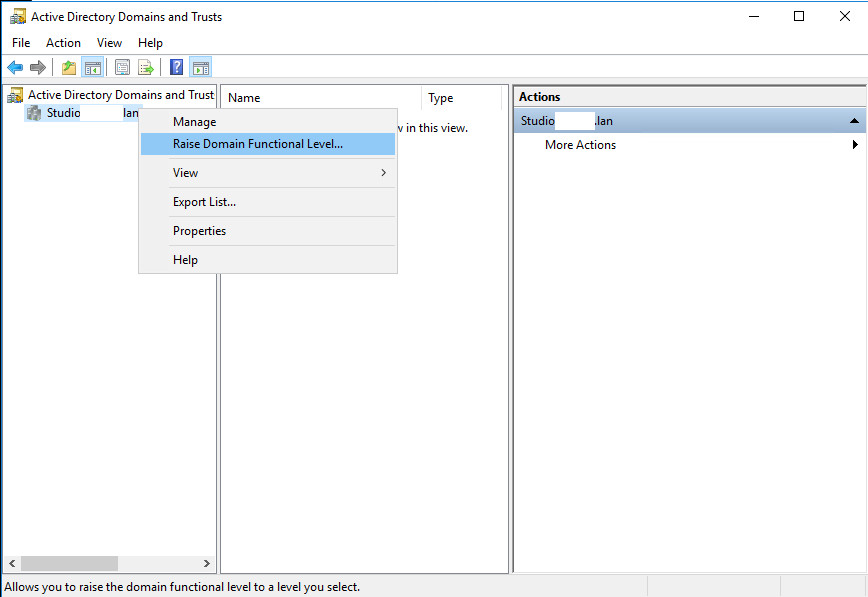Screen dimensions: 868x597
Task: Click the domain icon beside Studio .lan in tree
Action: [x=34, y=113]
